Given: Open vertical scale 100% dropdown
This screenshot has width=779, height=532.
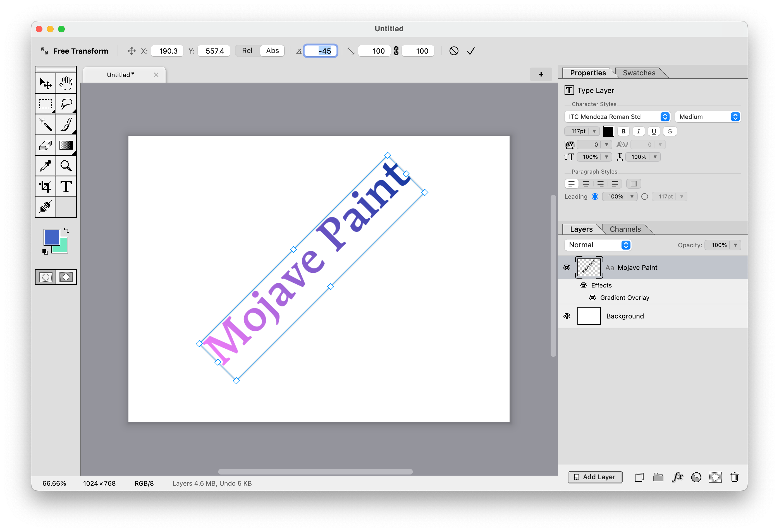Looking at the screenshot, I should 606,157.
